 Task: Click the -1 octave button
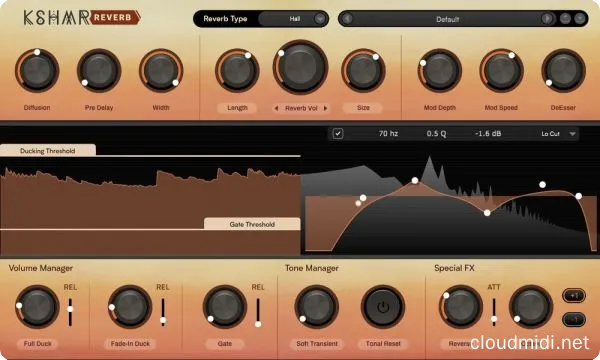[x=574, y=319]
